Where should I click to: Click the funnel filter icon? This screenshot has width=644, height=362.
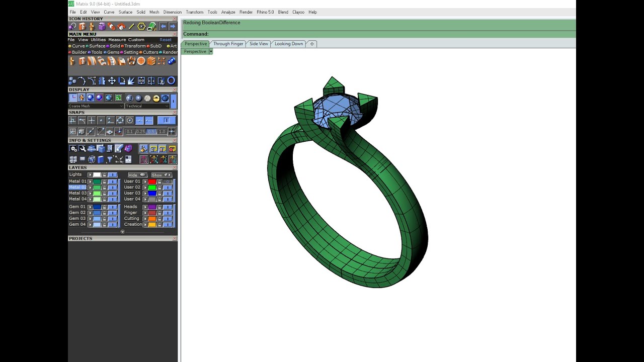110,159
